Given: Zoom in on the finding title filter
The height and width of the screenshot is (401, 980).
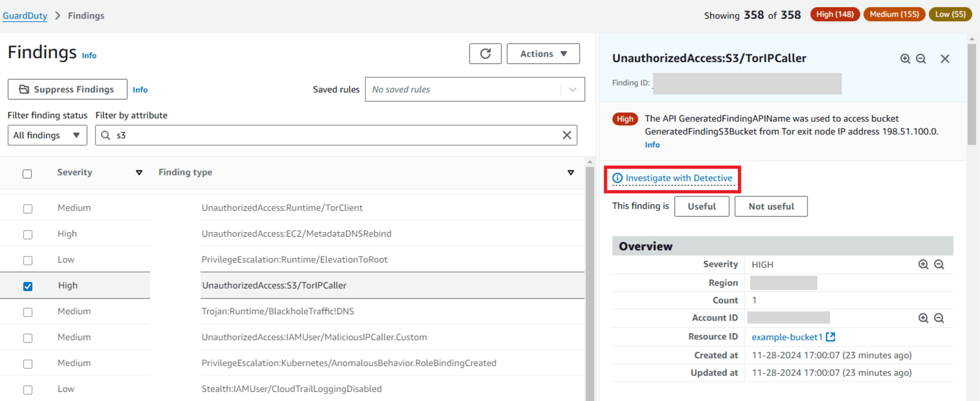Looking at the screenshot, I should (x=905, y=59).
